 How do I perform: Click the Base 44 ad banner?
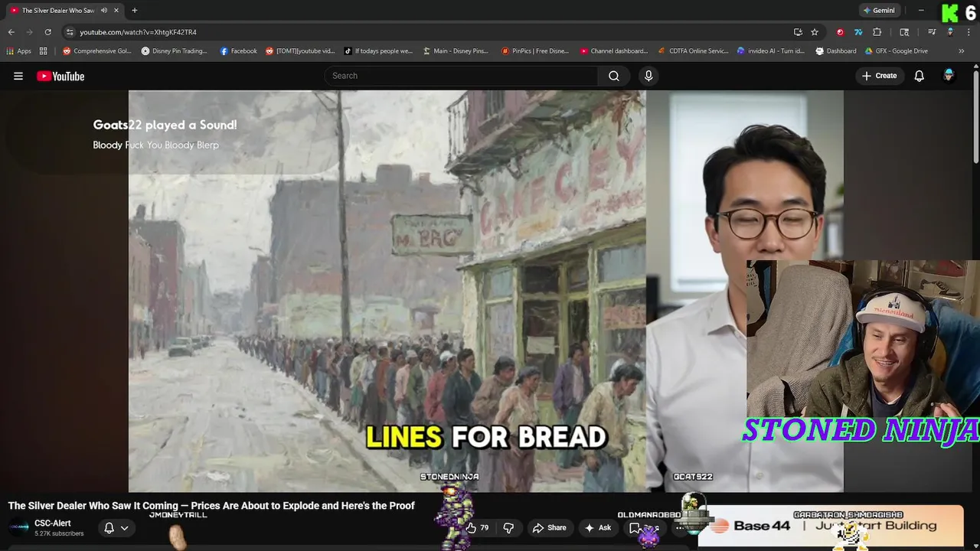[831, 526]
